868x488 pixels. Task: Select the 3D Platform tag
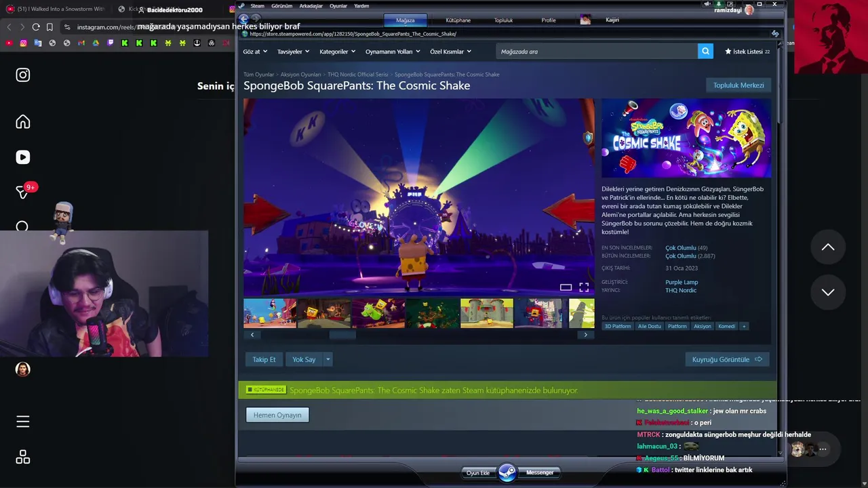618,326
